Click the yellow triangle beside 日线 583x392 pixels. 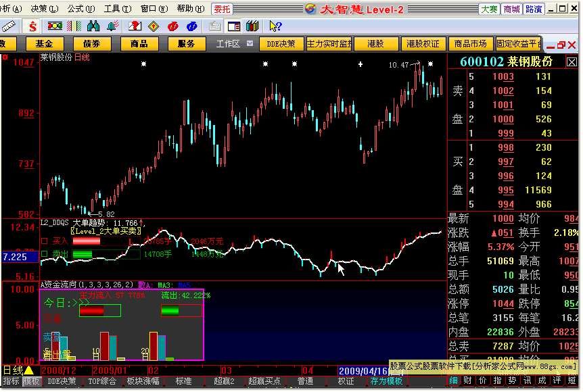pyautogui.click(x=28, y=370)
